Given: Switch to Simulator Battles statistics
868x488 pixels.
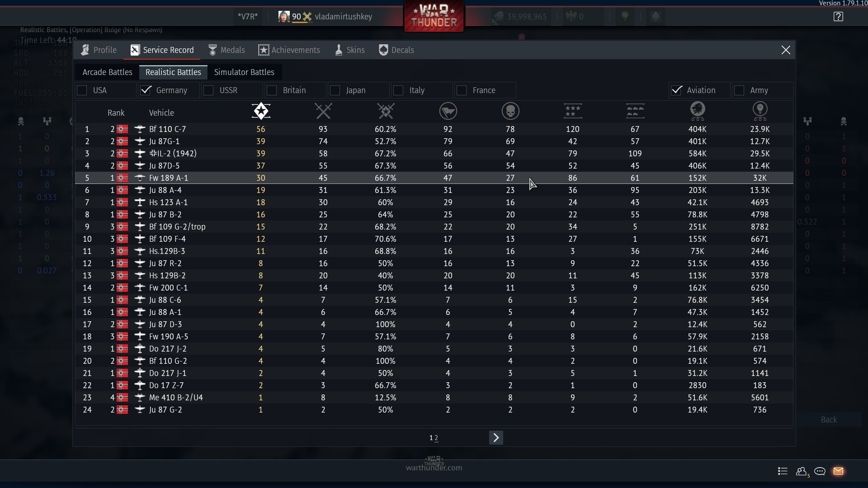Looking at the screenshot, I should tap(244, 72).
